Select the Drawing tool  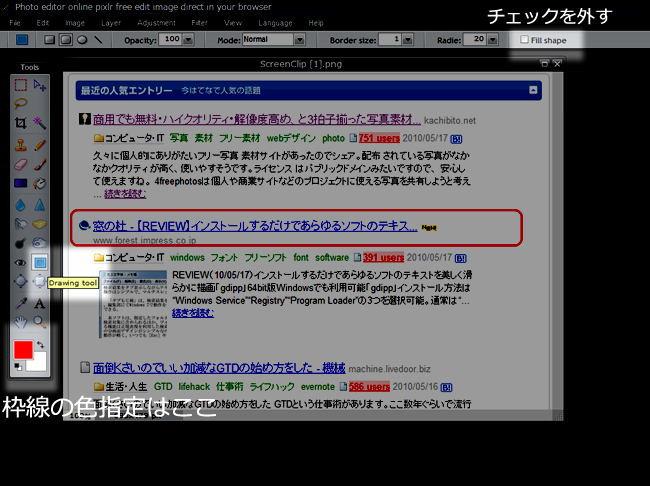point(40,262)
